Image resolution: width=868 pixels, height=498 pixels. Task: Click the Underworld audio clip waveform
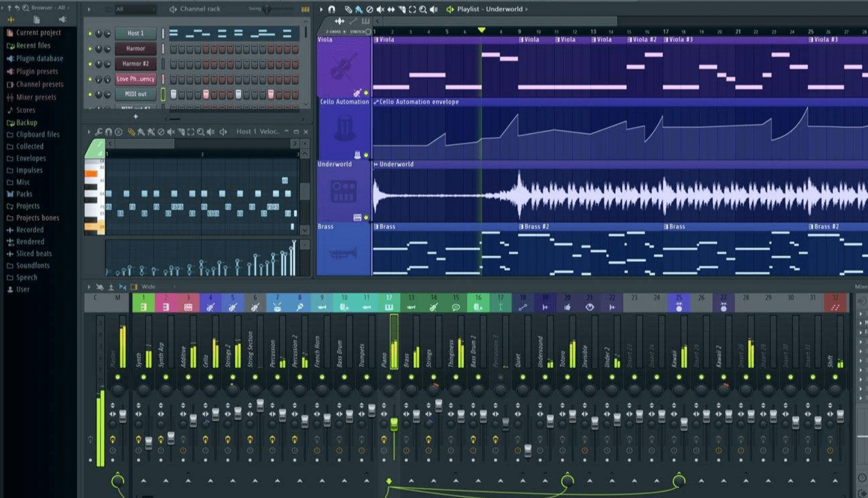pyautogui.click(x=620, y=195)
